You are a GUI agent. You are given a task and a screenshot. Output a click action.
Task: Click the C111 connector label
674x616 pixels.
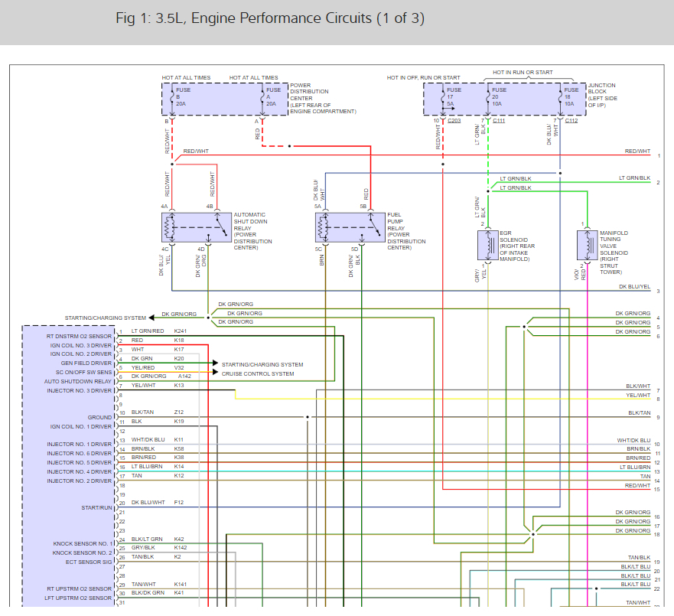click(499, 121)
